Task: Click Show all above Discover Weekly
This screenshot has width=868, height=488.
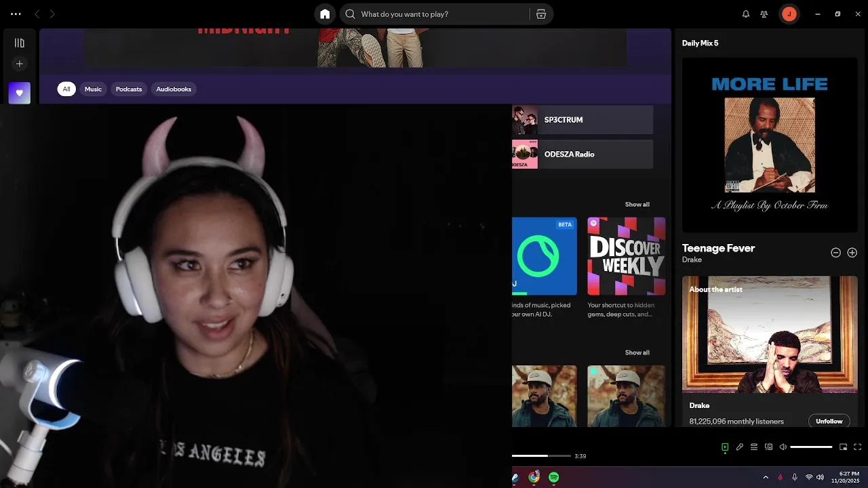Action: pos(637,205)
